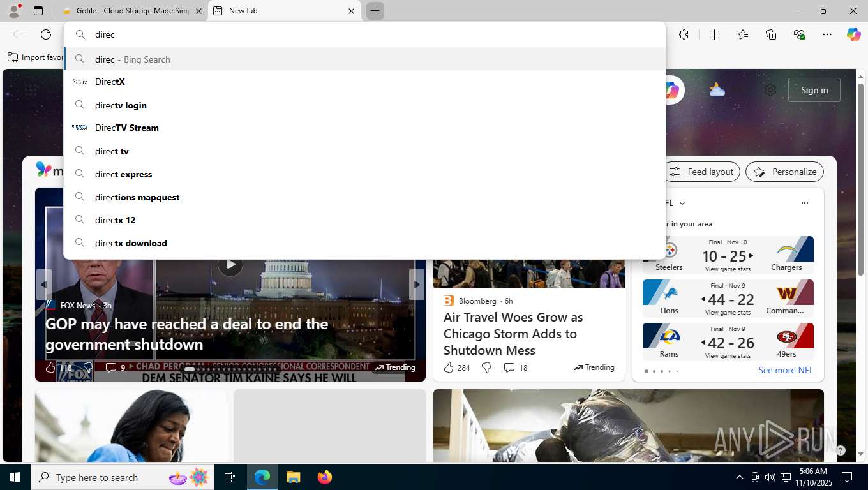
Task: Click the address bar containing direc
Action: point(364,34)
